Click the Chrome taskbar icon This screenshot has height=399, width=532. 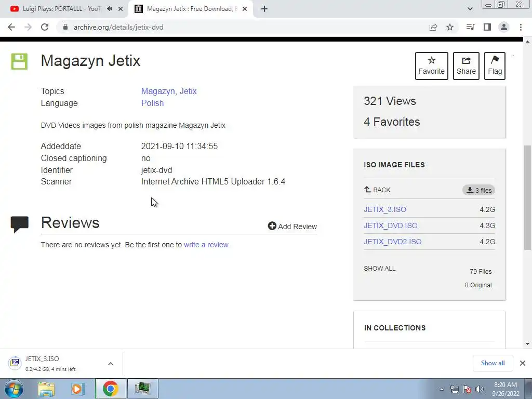pyautogui.click(x=111, y=389)
